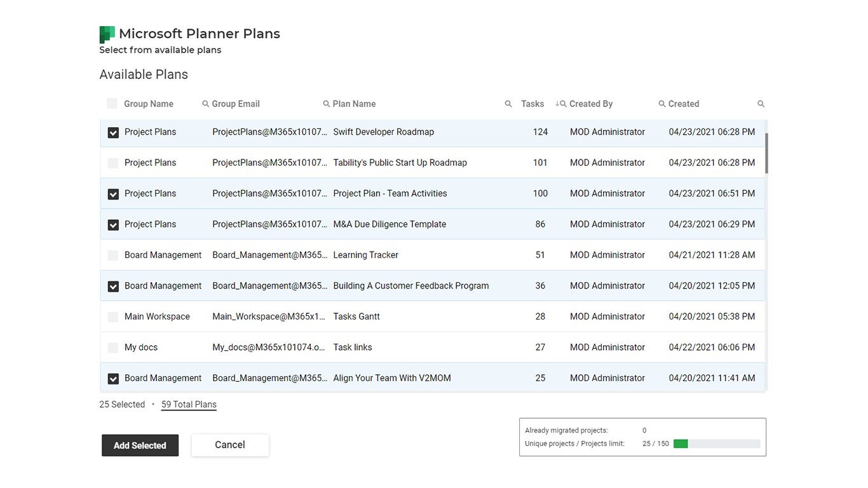Click the Plan Name column header
This screenshot has width=868, height=488.
click(354, 104)
